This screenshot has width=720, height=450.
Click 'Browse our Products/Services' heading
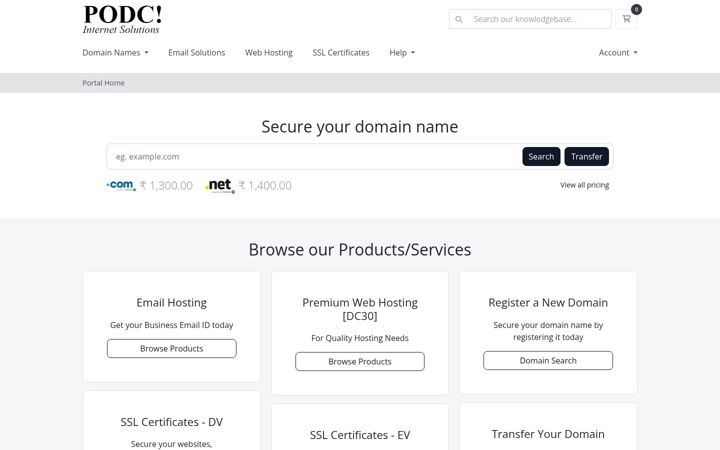coord(360,250)
